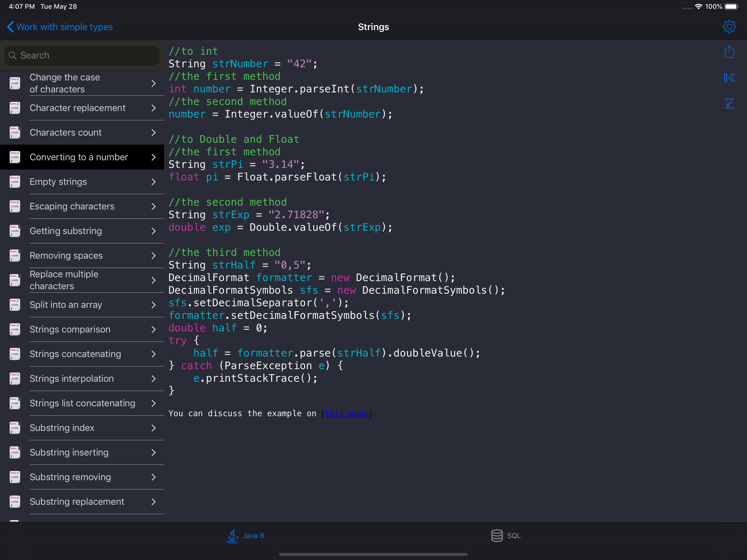Tap the magnifier icon in the search field

[x=13, y=56]
